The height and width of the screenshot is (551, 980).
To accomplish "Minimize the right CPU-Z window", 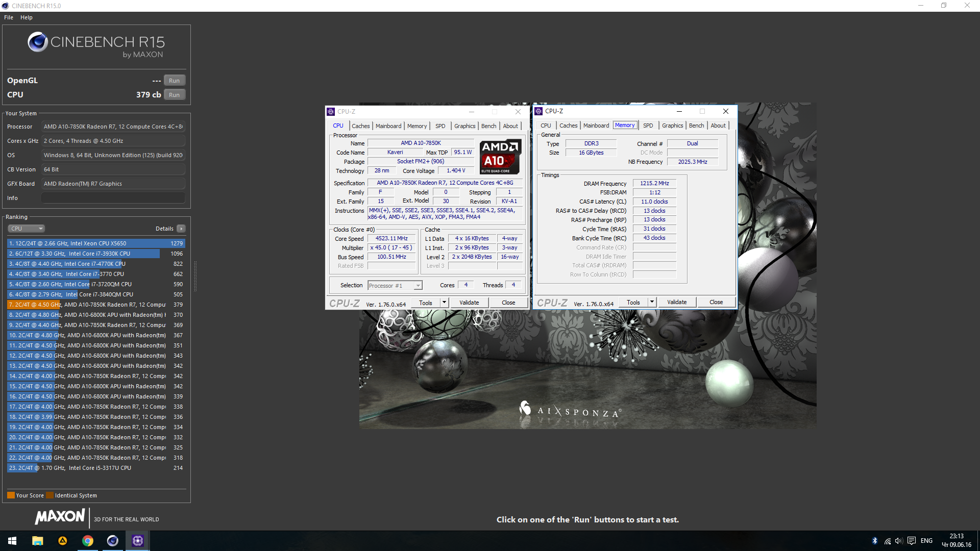I will 679,111.
